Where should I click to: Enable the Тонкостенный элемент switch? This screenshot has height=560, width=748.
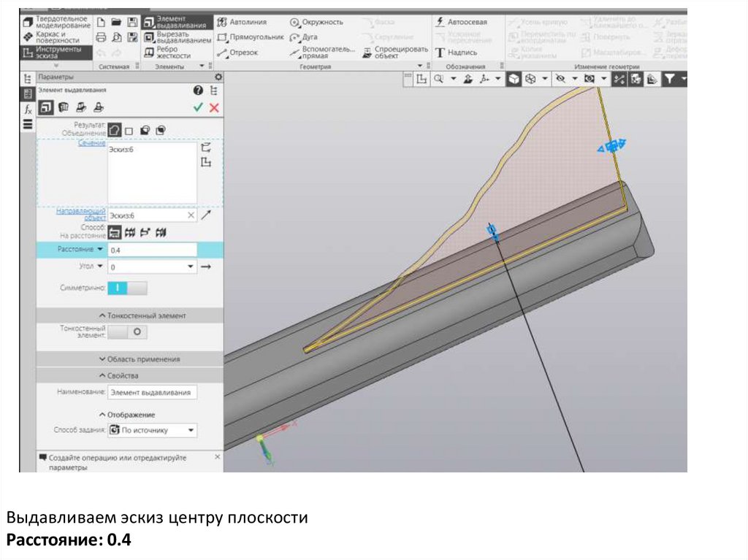[x=128, y=332]
